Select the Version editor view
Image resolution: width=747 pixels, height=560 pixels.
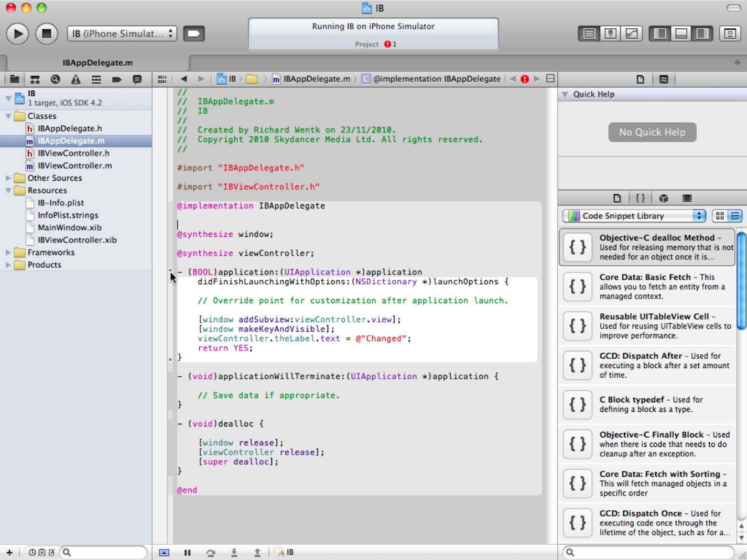pos(632,34)
